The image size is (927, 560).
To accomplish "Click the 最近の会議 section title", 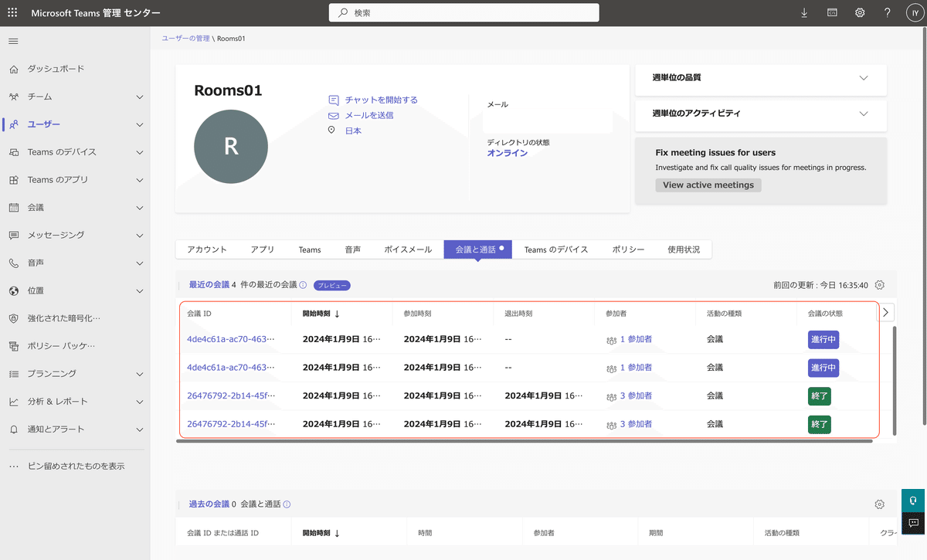I will [x=209, y=285].
